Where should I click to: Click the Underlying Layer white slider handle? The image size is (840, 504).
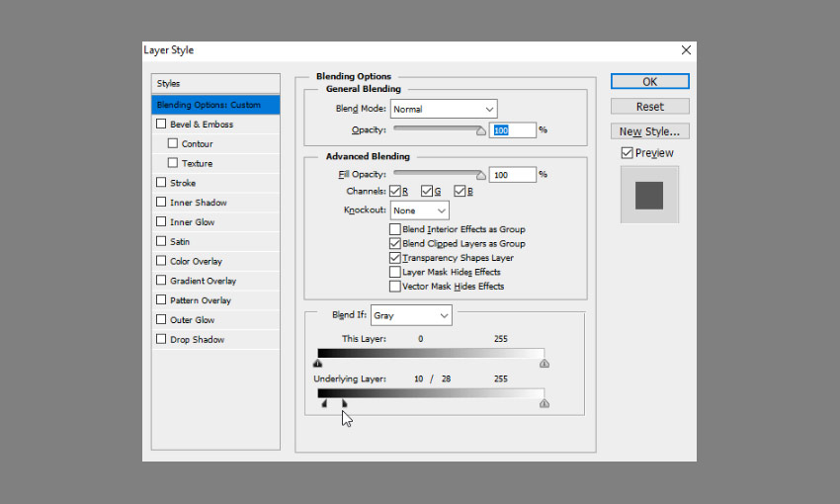pos(545,404)
